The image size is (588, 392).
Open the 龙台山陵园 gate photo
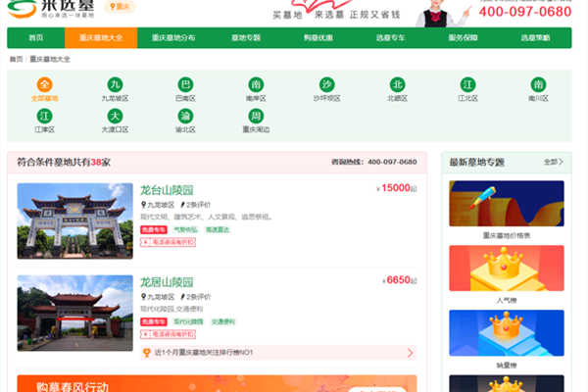(75, 220)
